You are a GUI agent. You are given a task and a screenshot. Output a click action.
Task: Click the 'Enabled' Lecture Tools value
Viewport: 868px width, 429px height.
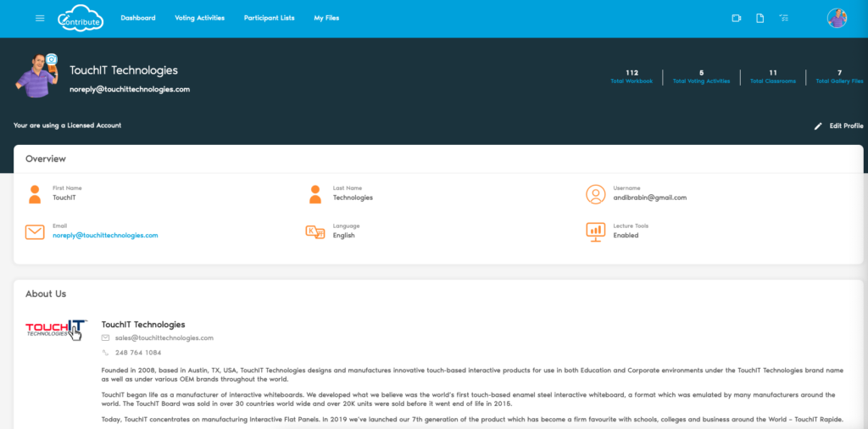click(x=626, y=235)
